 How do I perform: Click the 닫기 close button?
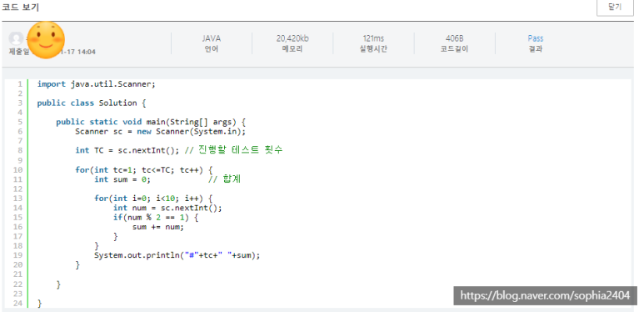(615, 8)
